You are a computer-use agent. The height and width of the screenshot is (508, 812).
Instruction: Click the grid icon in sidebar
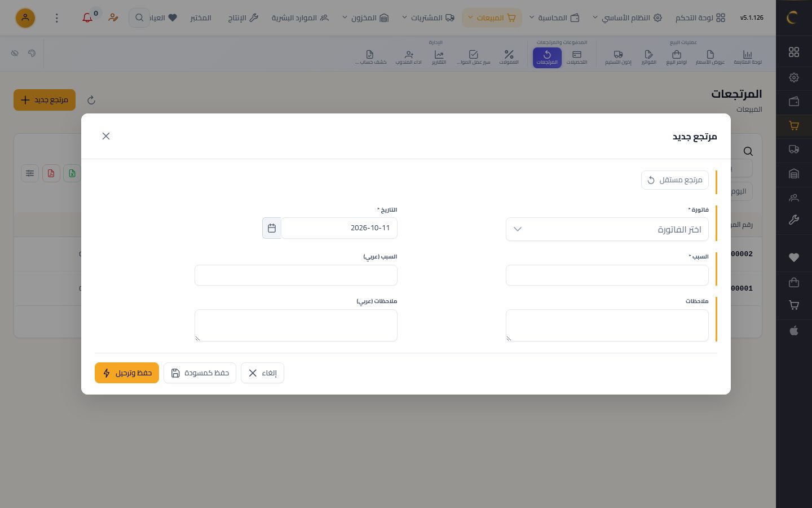pos(794,52)
